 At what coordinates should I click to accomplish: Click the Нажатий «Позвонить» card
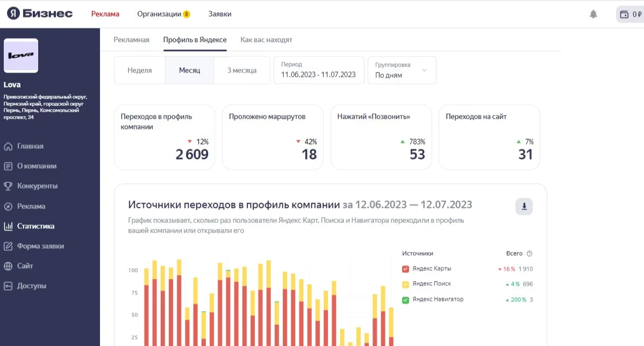[x=381, y=137]
